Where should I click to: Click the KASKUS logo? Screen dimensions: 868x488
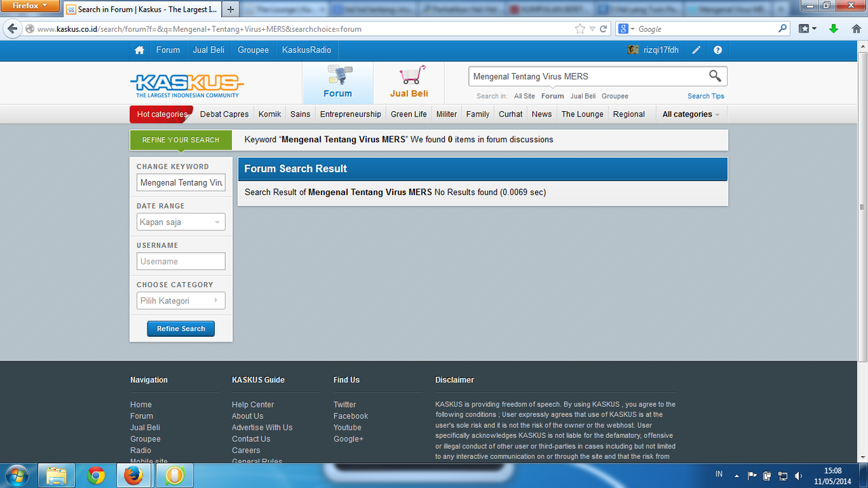186,85
